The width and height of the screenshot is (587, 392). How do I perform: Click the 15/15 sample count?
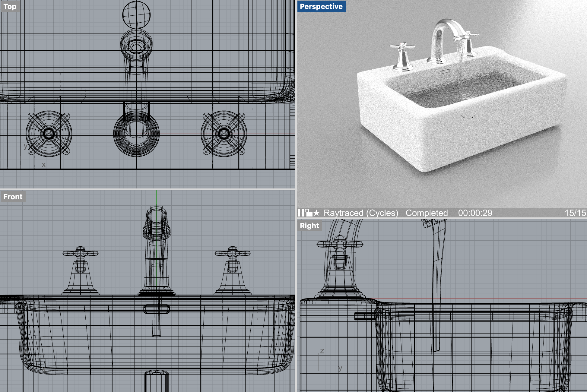pos(575,213)
